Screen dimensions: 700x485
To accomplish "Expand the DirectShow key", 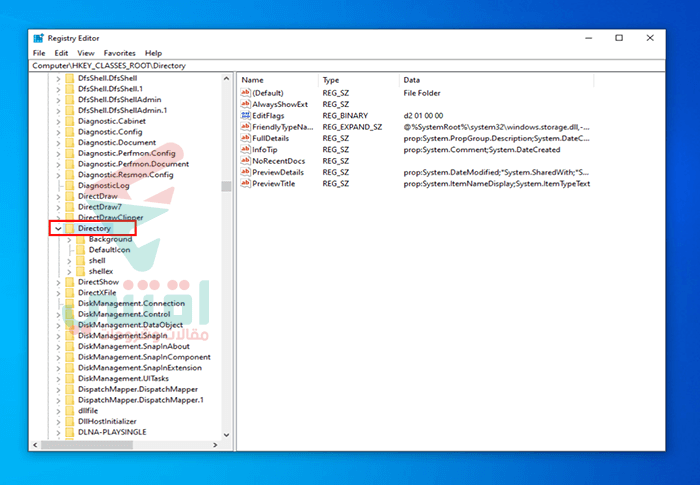I will (x=58, y=282).
